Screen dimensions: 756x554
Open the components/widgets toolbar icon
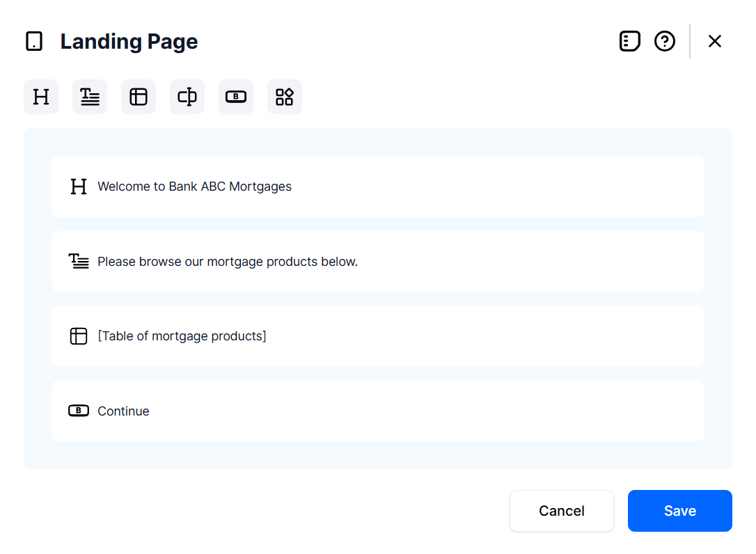coord(285,97)
